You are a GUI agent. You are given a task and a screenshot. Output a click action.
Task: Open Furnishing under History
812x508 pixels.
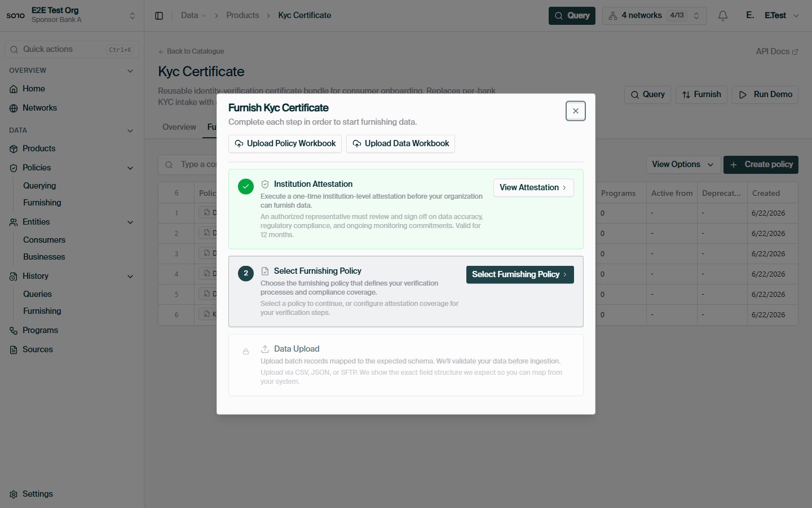[42, 311]
